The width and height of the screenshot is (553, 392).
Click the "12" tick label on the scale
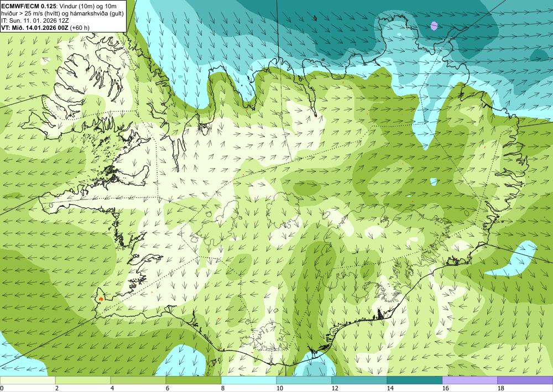click(335, 388)
